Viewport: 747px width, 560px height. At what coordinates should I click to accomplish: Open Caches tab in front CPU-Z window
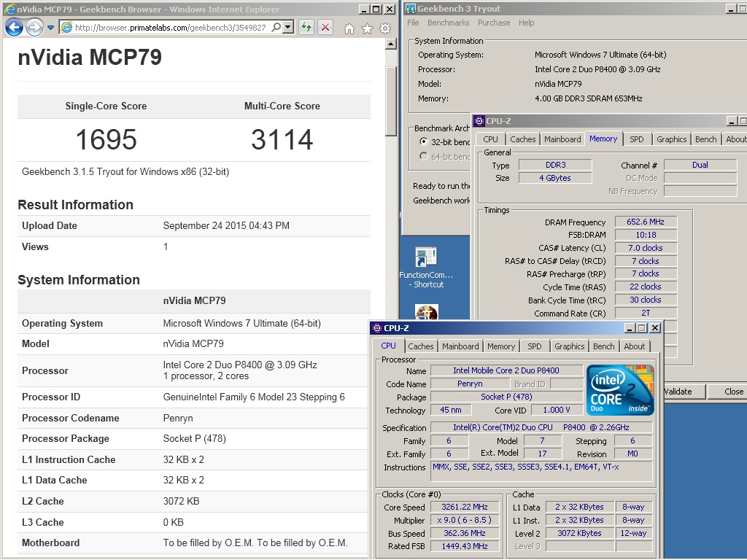pos(421,346)
